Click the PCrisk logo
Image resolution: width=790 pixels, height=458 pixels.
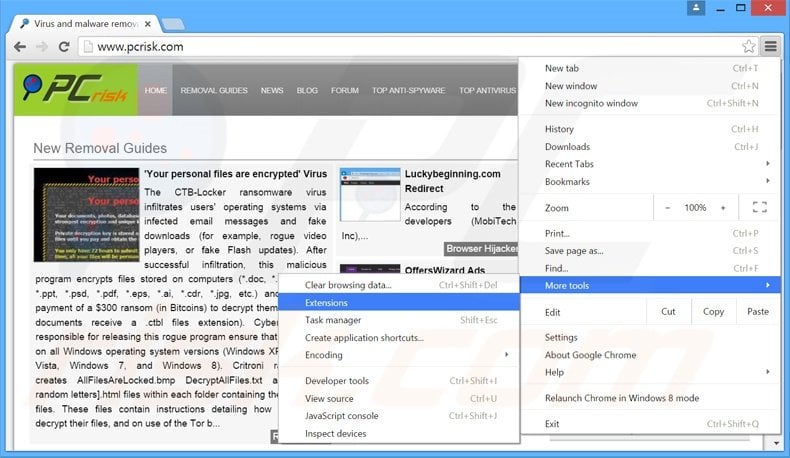pos(76,90)
